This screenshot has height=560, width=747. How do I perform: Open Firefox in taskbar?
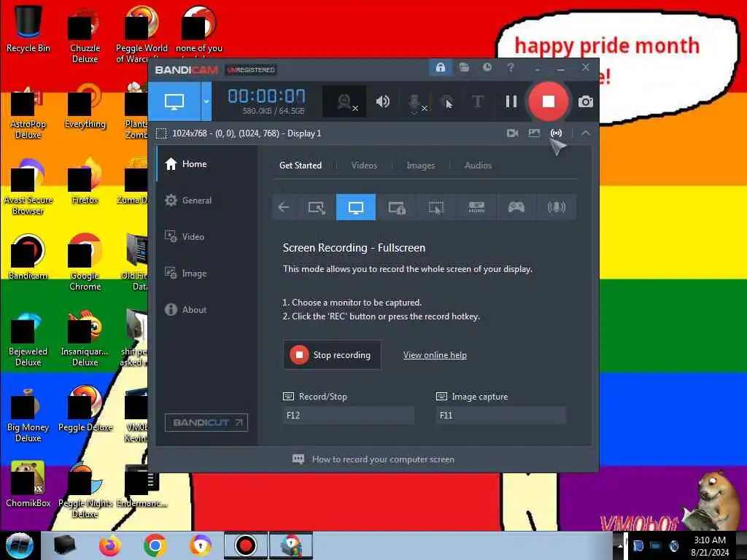tap(109, 545)
